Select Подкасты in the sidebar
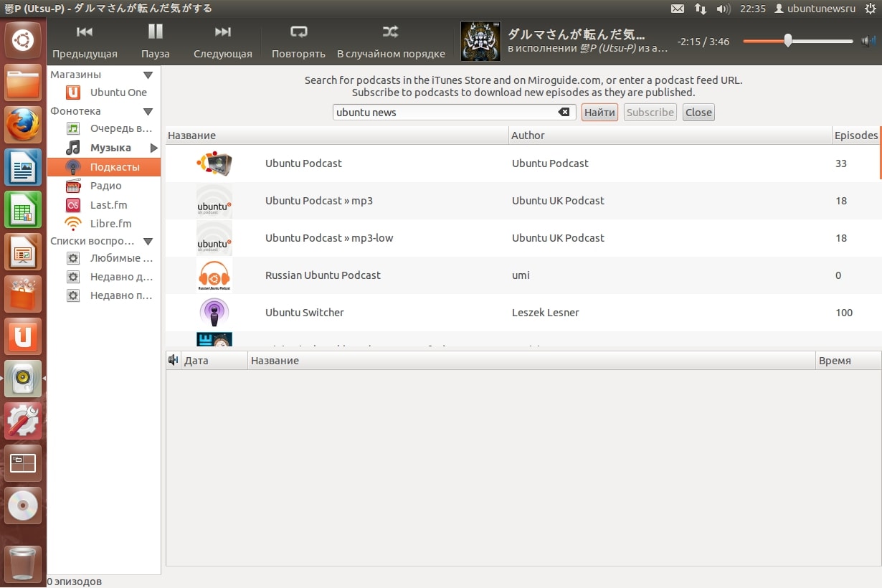The width and height of the screenshot is (882, 588). 104,167
